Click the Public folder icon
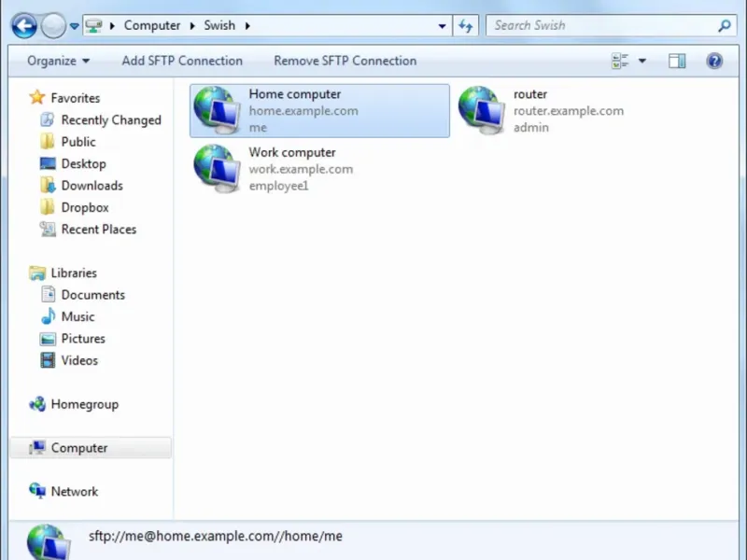Viewport: 747px width, 560px height. 48,142
